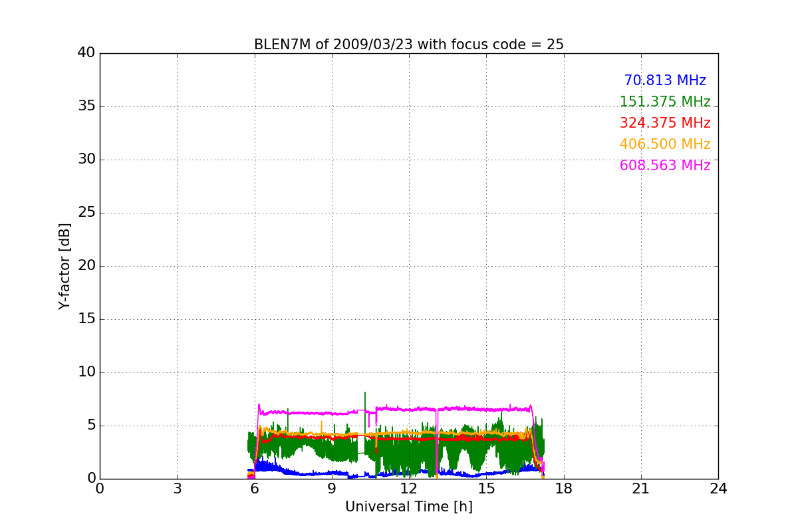Screen dimensions: 798x532
Task: Click the x-axis tick label 3
Action: tap(177, 489)
